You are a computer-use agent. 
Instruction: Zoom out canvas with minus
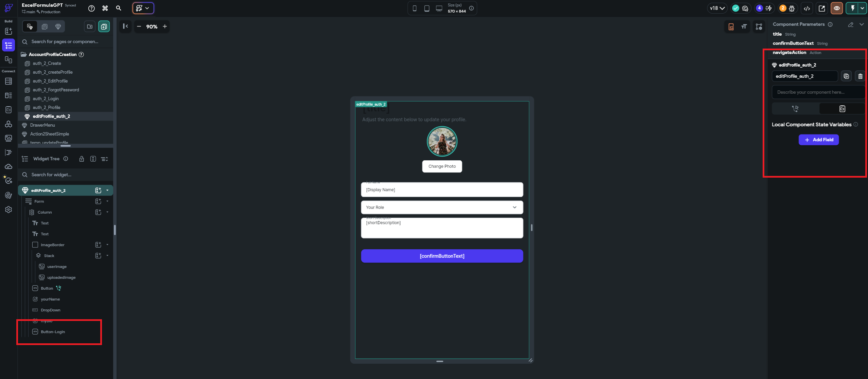[x=139, y=26]
